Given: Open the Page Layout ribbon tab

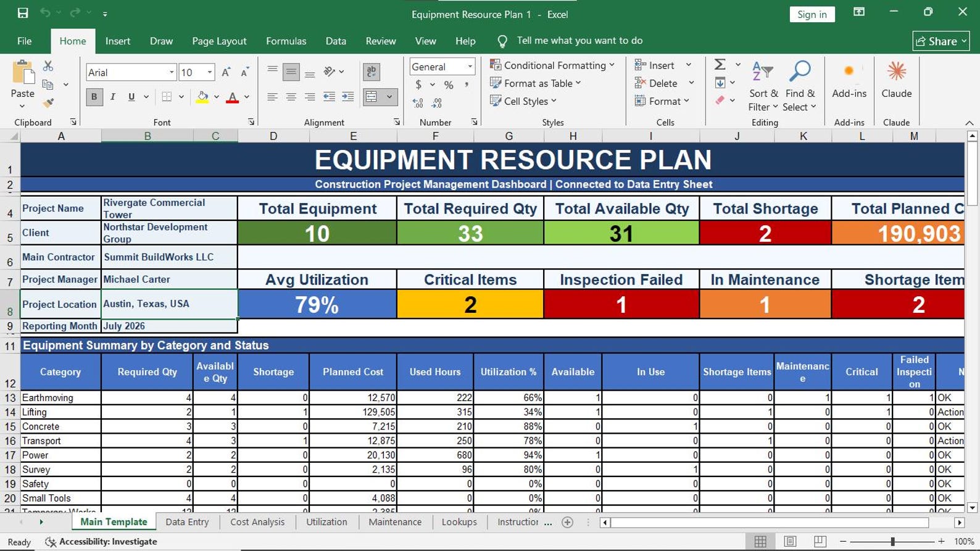Looking at the screenshot, I should (x=219, y=41).
